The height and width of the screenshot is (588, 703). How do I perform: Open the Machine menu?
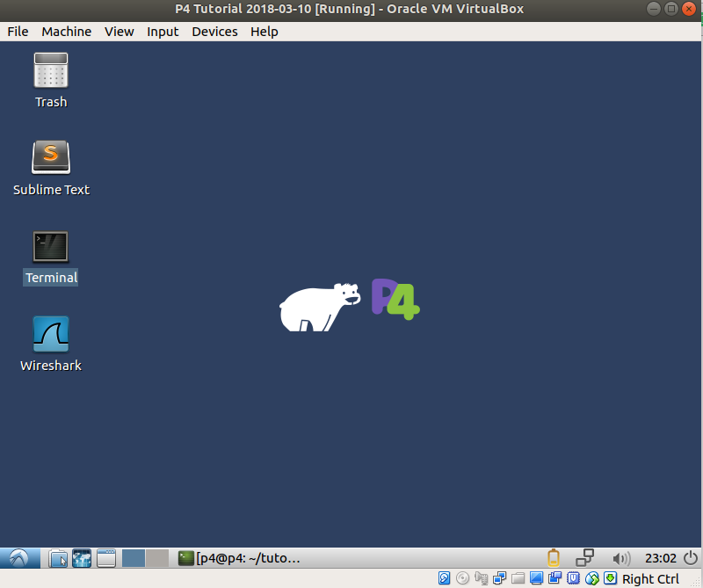tap(66, 32)
